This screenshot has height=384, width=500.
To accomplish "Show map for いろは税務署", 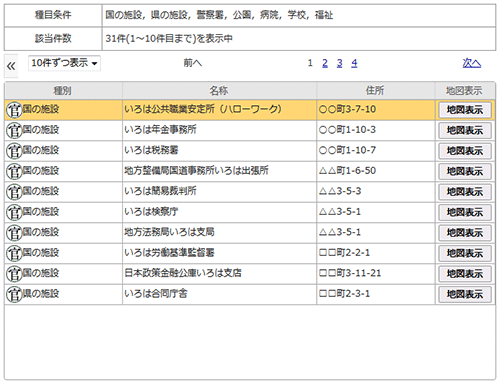I will (x=465, y=151).
